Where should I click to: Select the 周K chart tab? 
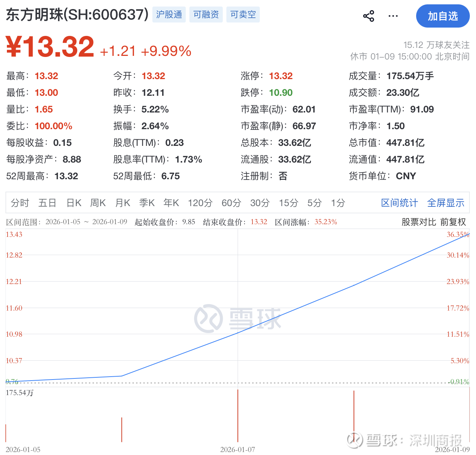point(98,203)
